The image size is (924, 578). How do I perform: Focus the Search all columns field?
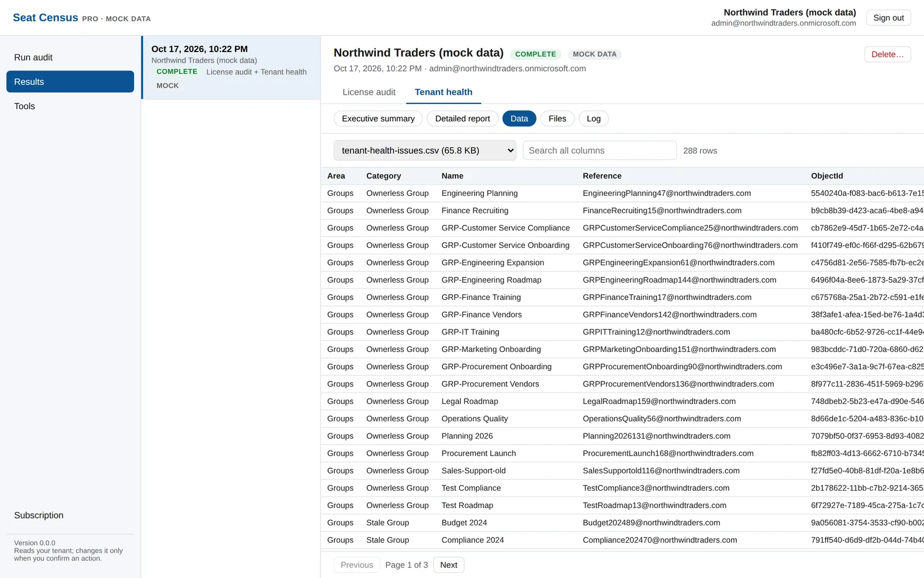tap(599, 150)
